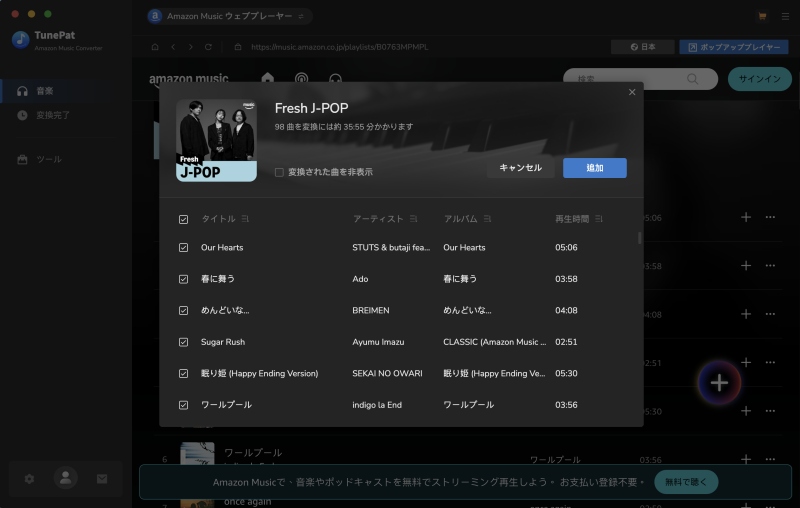Viewport: 800px width, 508px height.
Task: Click the TunePat logo icon
Action: click(x=21, y=39)
